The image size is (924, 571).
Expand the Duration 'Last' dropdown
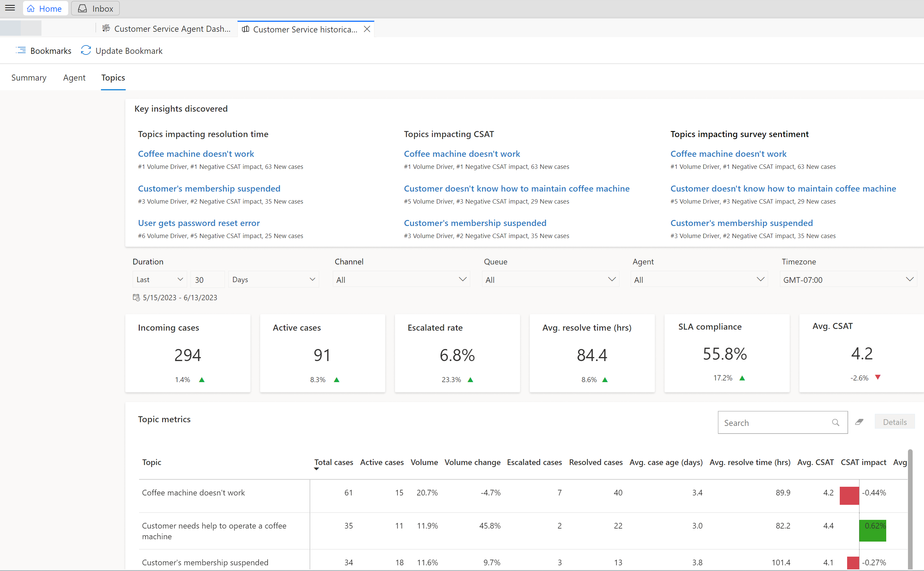coord(160,279)
